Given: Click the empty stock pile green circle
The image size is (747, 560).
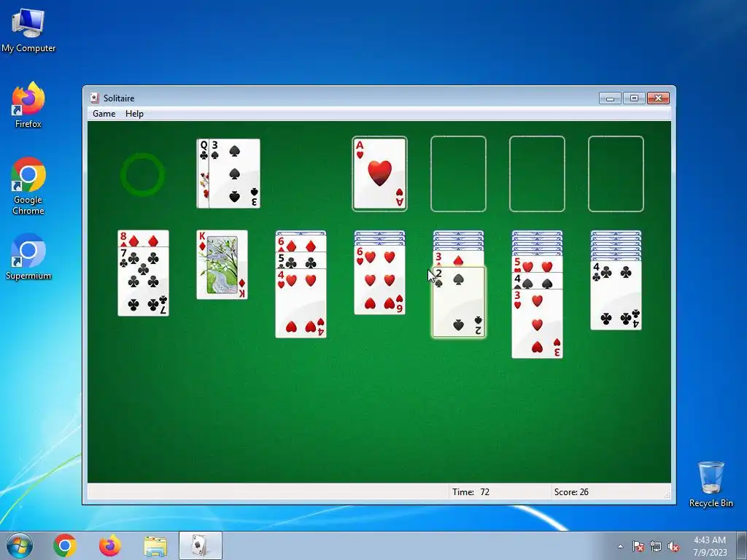Looking at the screenshot, I should pyautogui.click(x=142, y=174).
